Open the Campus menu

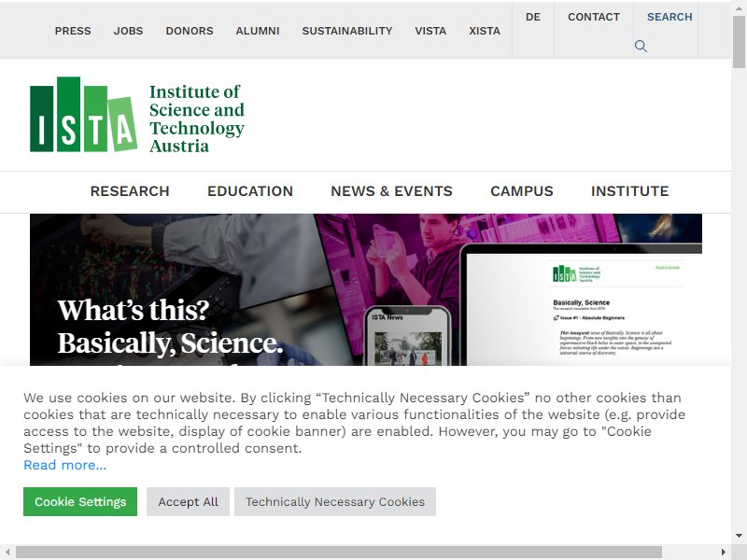522,191
